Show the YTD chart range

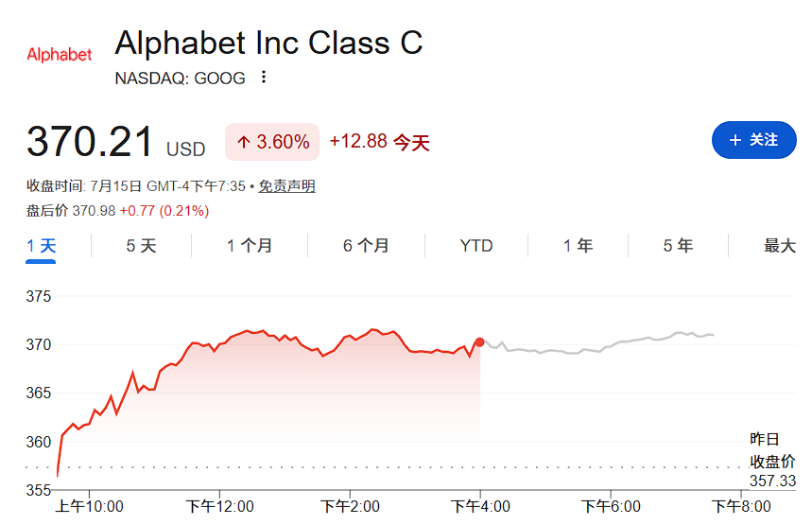pyautogui.click(x=475, y=246)
